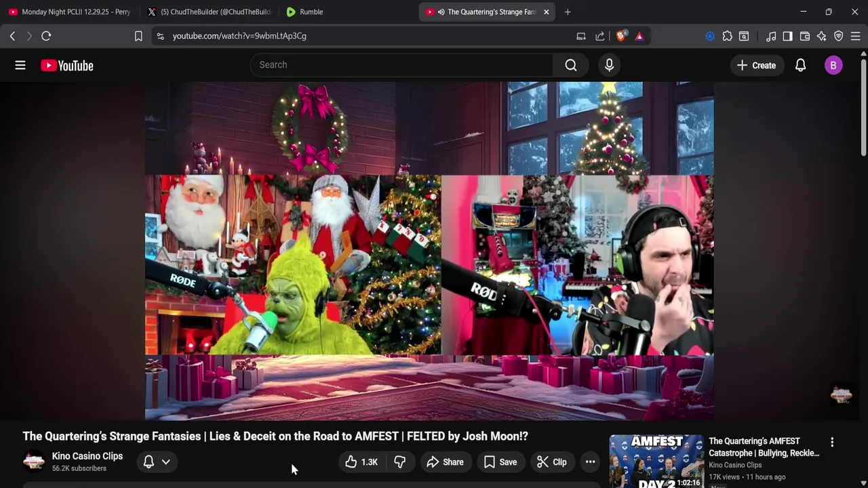Viewport: 868px width, 488px height.
Task: Open The Quartering's AMFEST Catastrophe thumbnail
Action: (x=656, y=461)
